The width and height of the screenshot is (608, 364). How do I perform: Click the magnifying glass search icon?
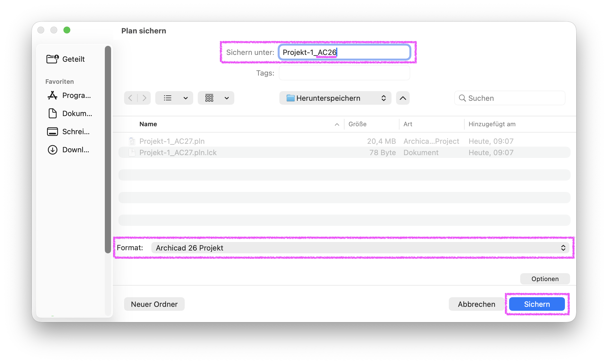click(462, 98)
